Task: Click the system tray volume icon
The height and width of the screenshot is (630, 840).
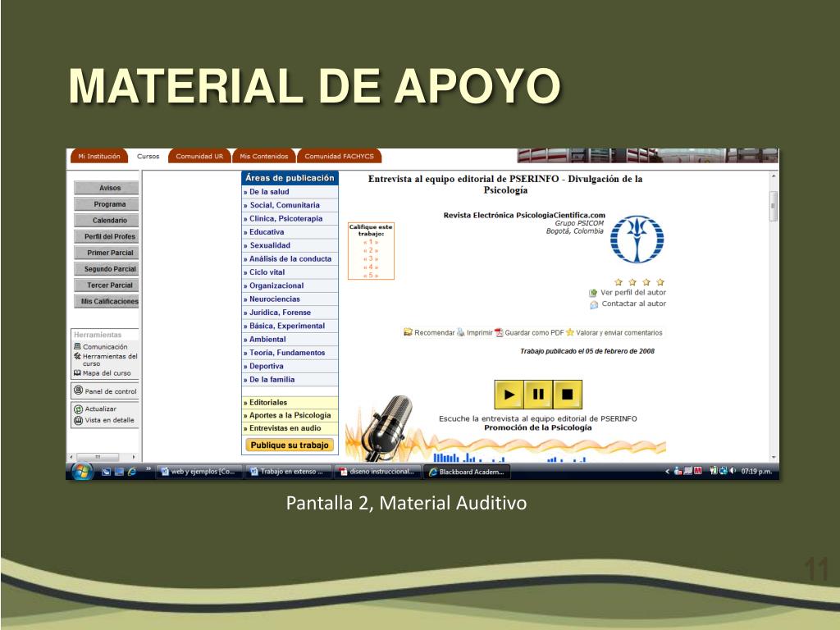Action: coord(733,471)
